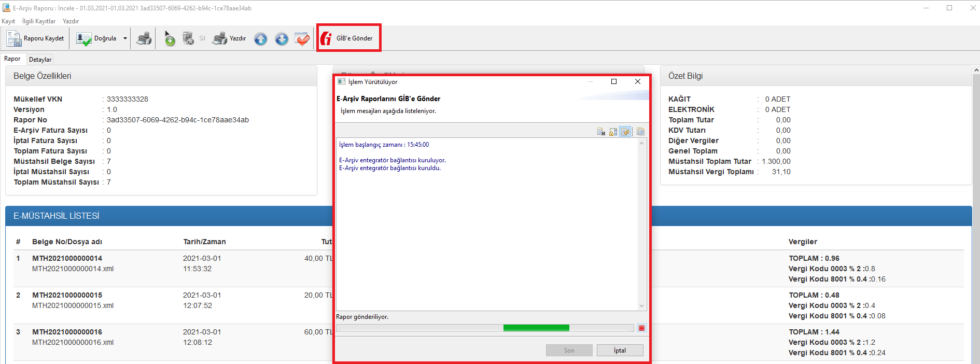Click the blue down arrow icon

tap(282, 39)
